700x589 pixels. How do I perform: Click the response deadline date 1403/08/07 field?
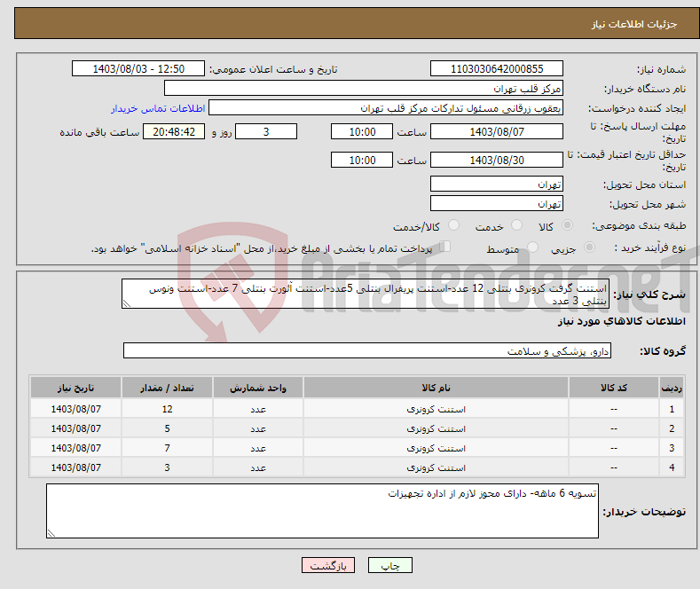tap(497, 131)
